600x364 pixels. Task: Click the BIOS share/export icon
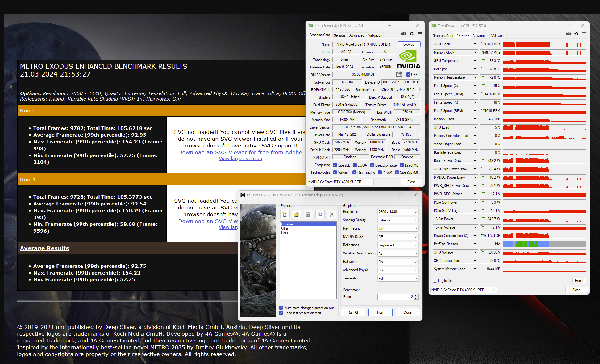point(399,74)
